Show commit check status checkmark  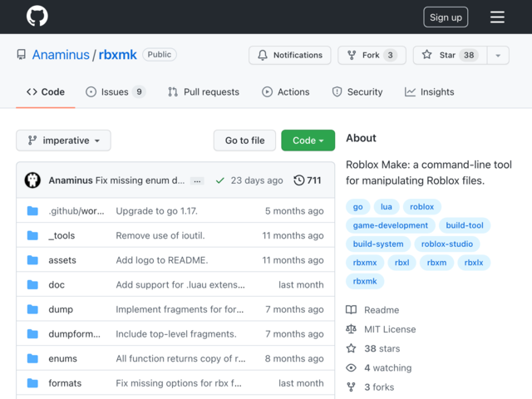click(219, 180)
